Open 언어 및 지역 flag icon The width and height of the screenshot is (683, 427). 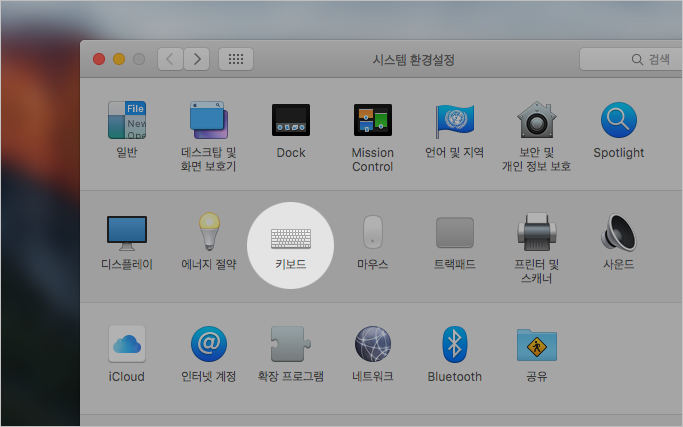click(x=455, y=120)
